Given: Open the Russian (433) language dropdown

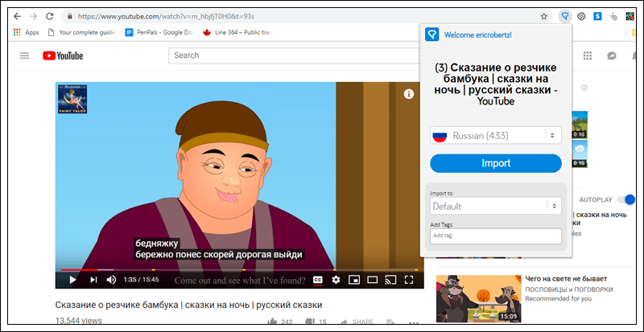Looking at the screenshot, I should pos(495,136).
